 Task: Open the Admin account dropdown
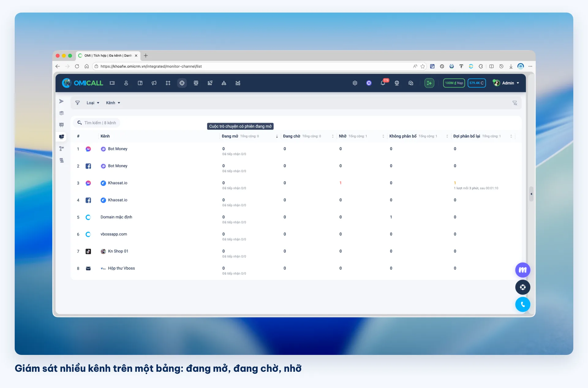(506, 83)
